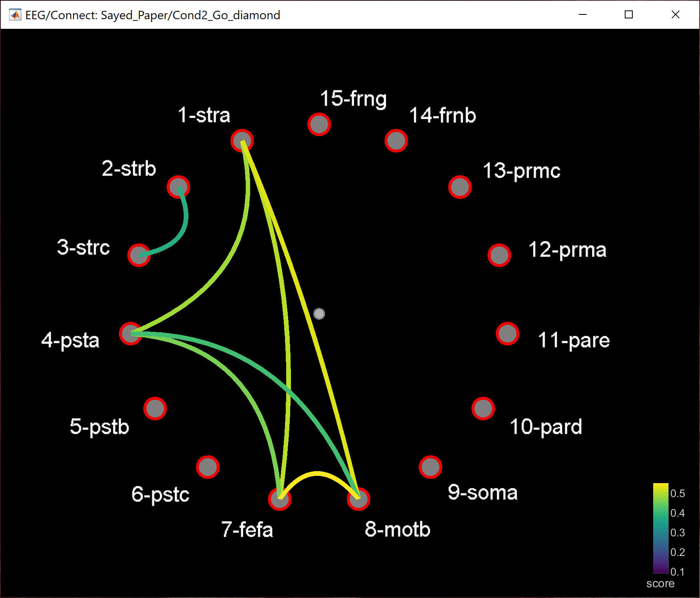Select the 7-fefa node circle
This screenshot has height=598, width=700.
[x=279, y=499]
